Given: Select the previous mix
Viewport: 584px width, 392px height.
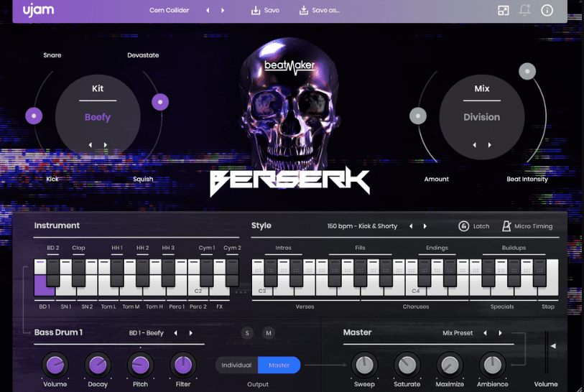Looking at the screenshot, I should (x=475, y=145).
